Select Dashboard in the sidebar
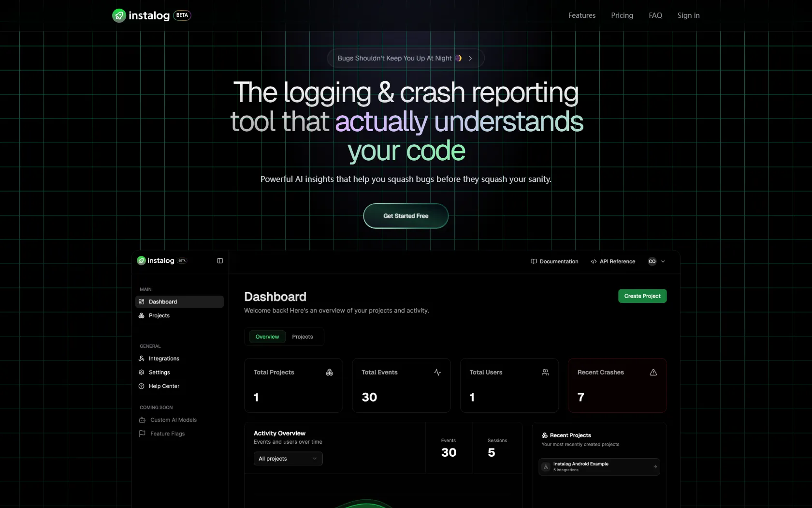The height and width of the screenshot is (508, 812). (179, 301)
